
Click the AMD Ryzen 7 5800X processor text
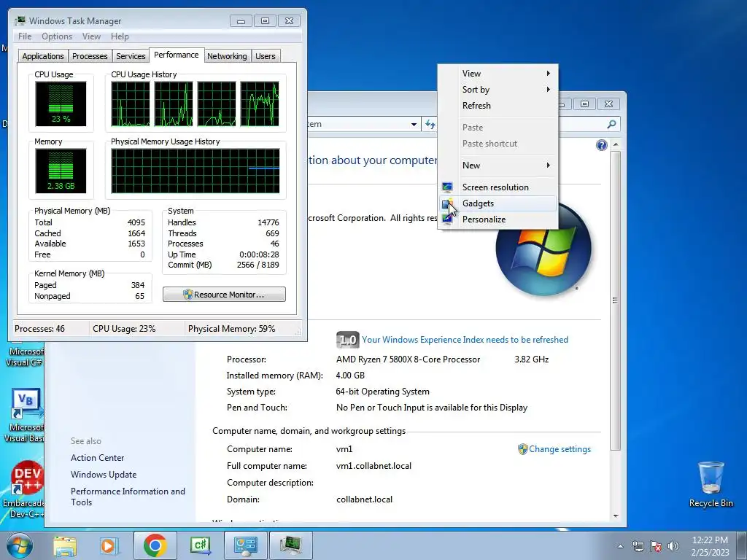coord(408,359)
